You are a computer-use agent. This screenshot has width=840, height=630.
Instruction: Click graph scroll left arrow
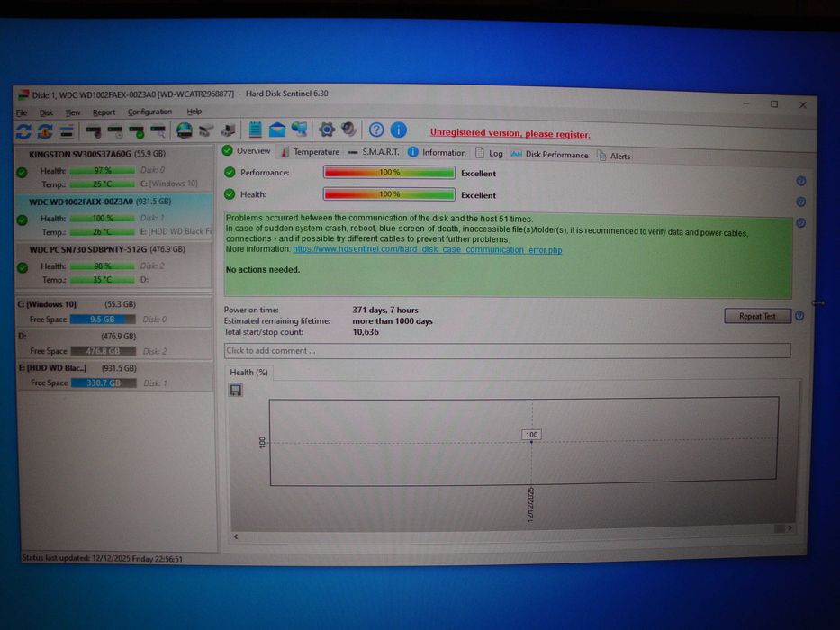point(236,536)
